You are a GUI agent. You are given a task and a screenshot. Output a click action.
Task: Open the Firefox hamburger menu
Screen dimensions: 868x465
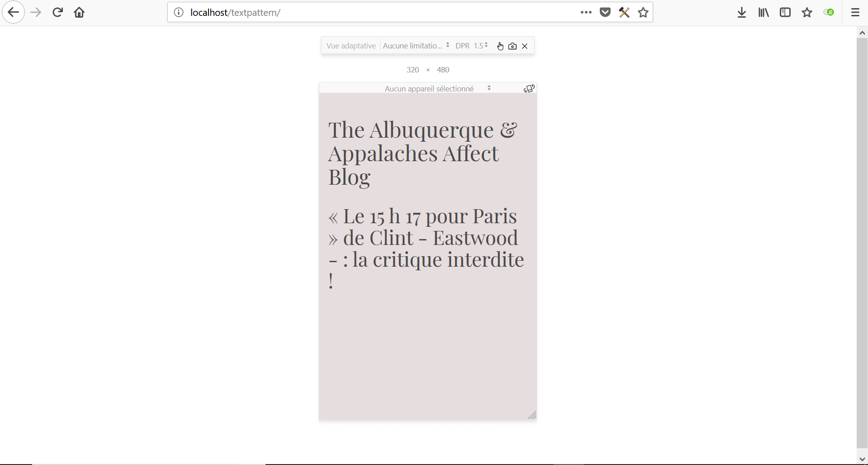click(x=855, y=12)
